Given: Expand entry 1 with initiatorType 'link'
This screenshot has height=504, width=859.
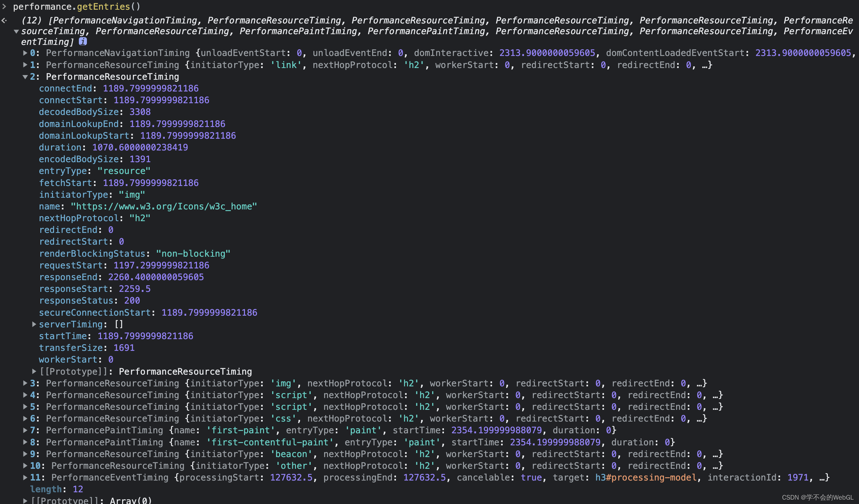Looking at the screenshot, I should tap(25, 65).
